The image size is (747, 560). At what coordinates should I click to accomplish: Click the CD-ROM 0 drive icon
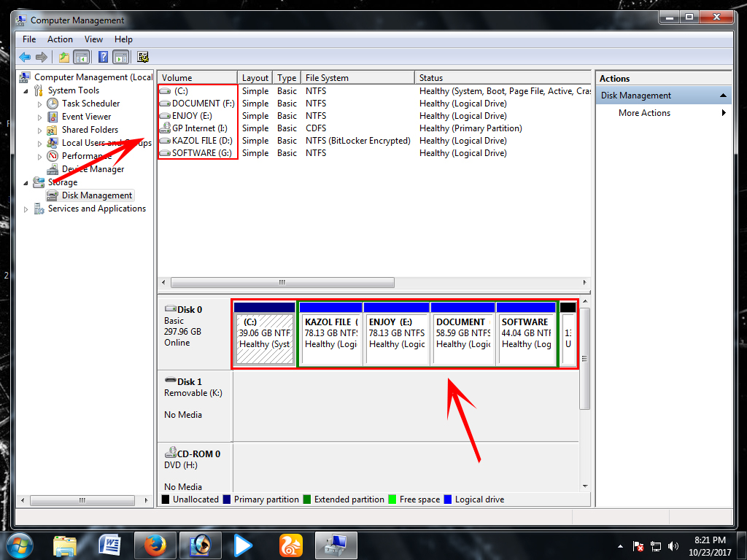[x=171, y=453]
